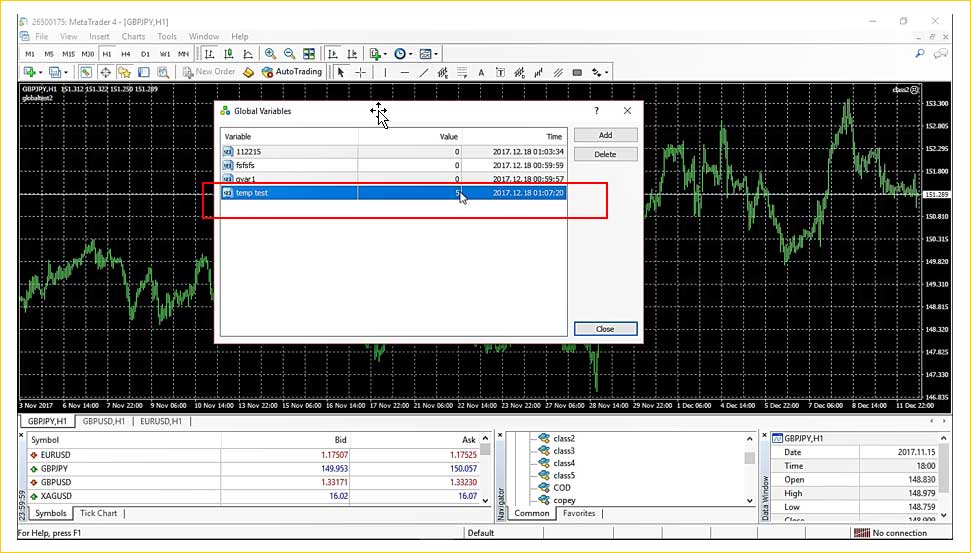The width and height of the screenshot is (971, 553).
Task: Open the Insert menu
Action: coord(99,37)
